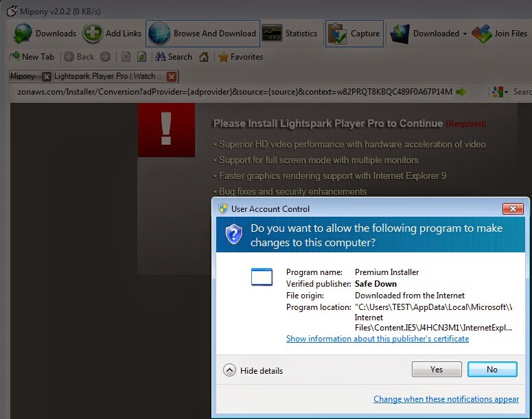Image resolution: width=532 pixels, height=419 pixels.
Task: Click the red exclamation warning banner
Action: click(x=166, y=130)
